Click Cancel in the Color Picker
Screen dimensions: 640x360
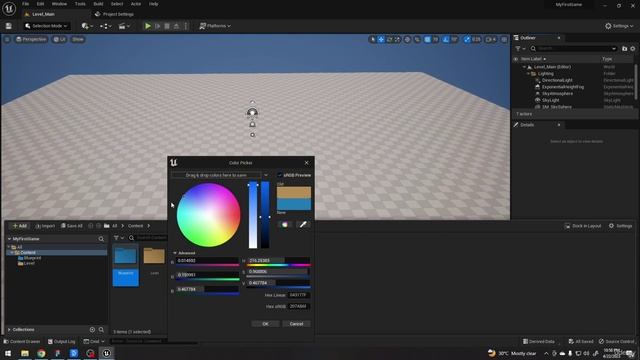pyautogui.click(x=296, y=324)
